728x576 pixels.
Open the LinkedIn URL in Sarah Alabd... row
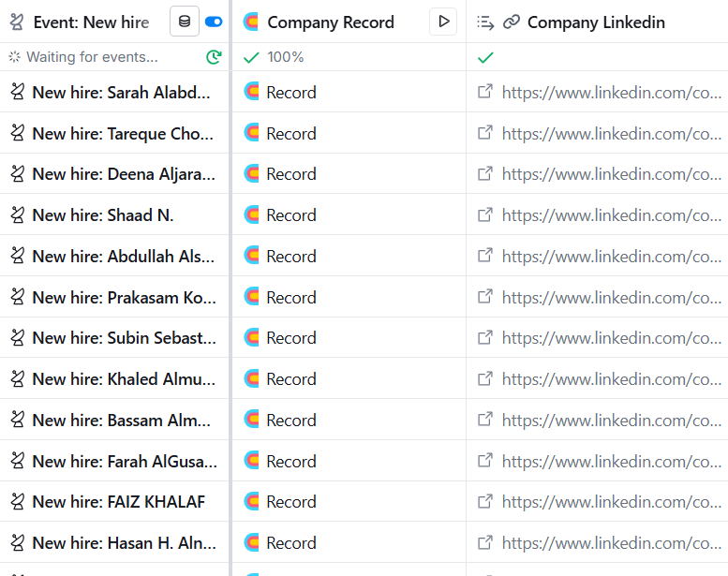[612, 93]
